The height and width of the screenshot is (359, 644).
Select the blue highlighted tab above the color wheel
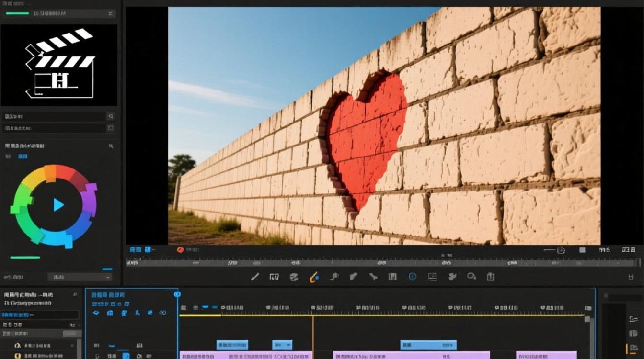(23, 157)
